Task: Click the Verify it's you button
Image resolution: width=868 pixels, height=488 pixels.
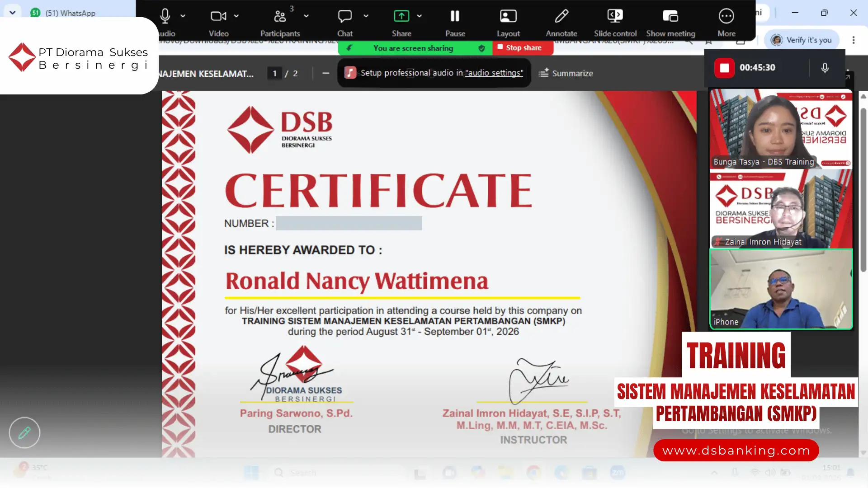Action: pos(801,40)
